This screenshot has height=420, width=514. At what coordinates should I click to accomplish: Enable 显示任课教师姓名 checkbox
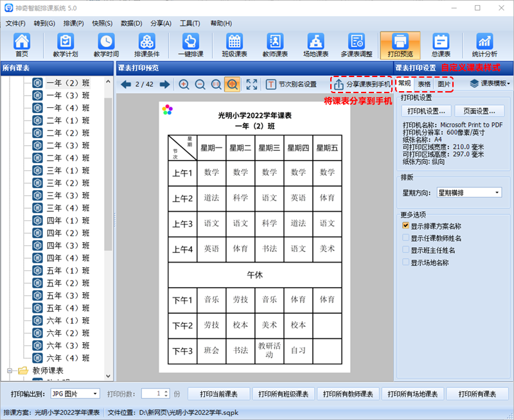405,238
